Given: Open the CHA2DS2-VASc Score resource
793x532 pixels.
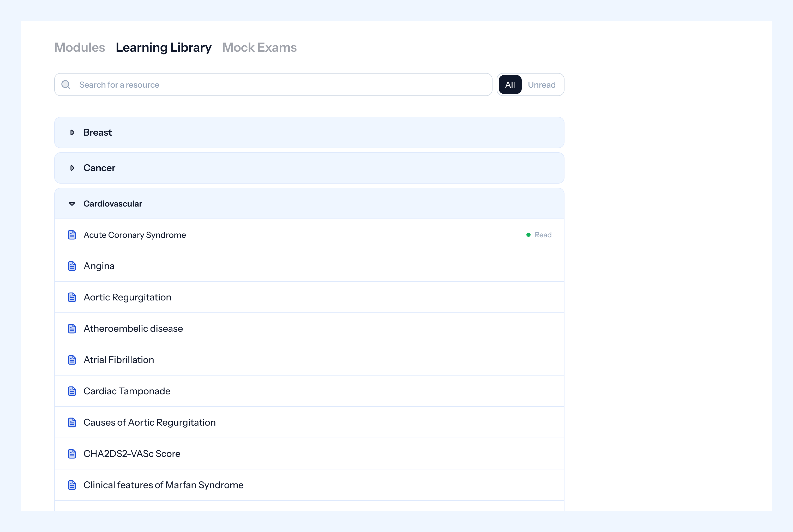Looking at the screenshot, I should pos(309,454).
